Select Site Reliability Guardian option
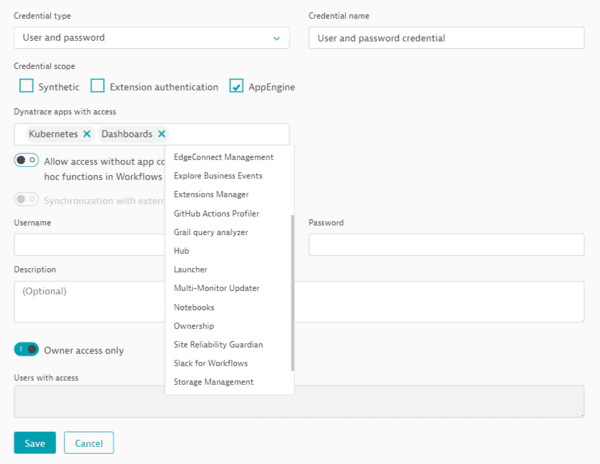 230,345
